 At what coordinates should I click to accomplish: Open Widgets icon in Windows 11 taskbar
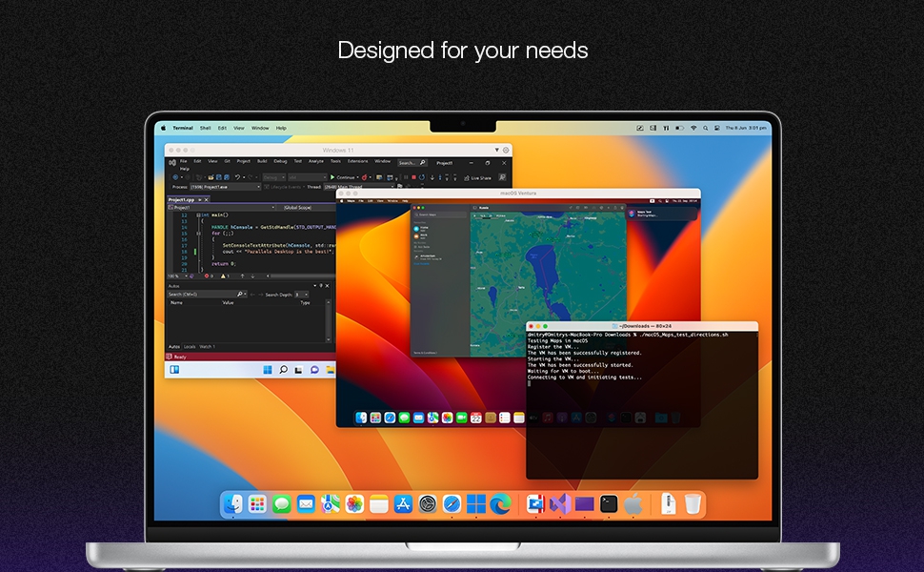tap(174, 370)
